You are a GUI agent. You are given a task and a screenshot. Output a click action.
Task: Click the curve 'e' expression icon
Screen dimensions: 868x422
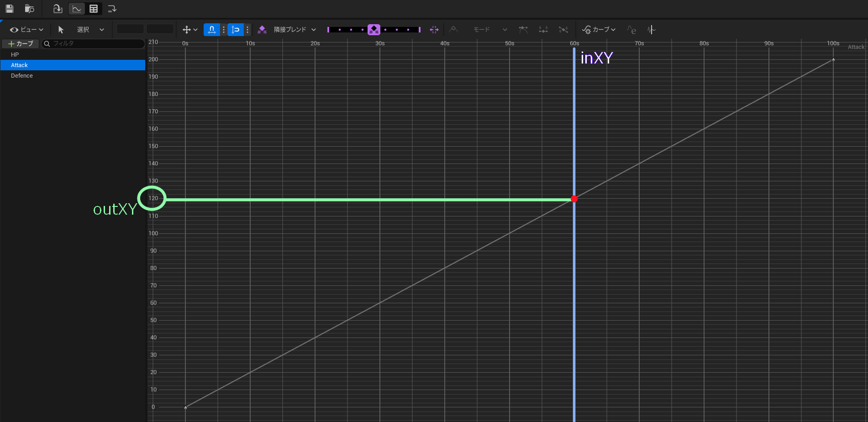point(631,30)
